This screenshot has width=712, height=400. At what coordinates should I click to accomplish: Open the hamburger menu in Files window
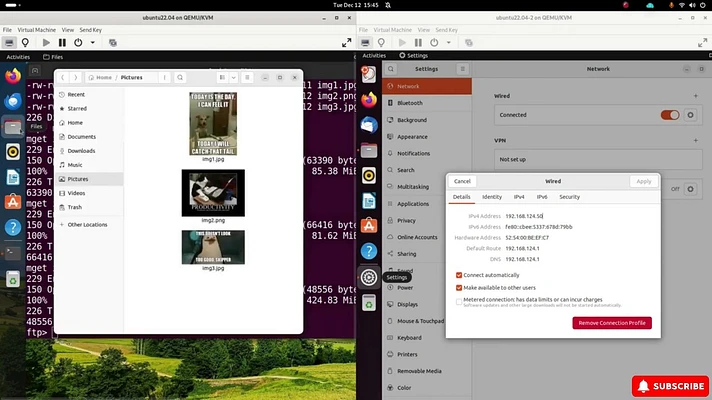tap(247, 78)
